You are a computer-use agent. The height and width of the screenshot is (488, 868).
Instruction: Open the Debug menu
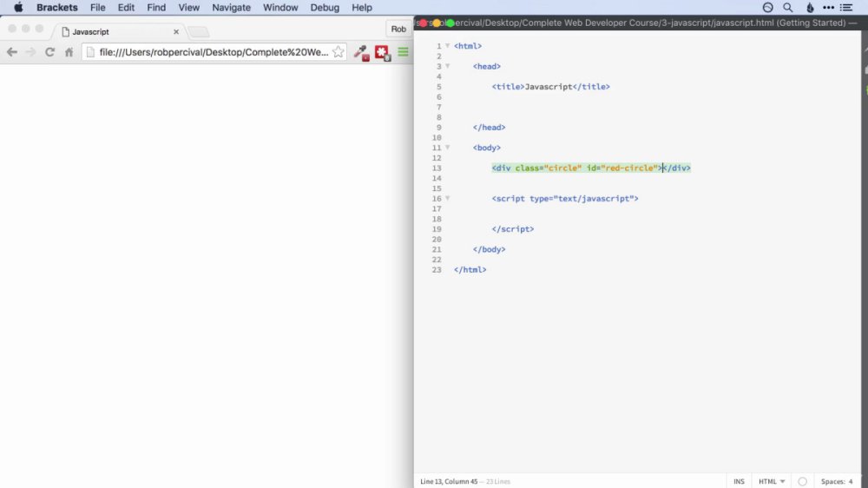tap(325, 8)
